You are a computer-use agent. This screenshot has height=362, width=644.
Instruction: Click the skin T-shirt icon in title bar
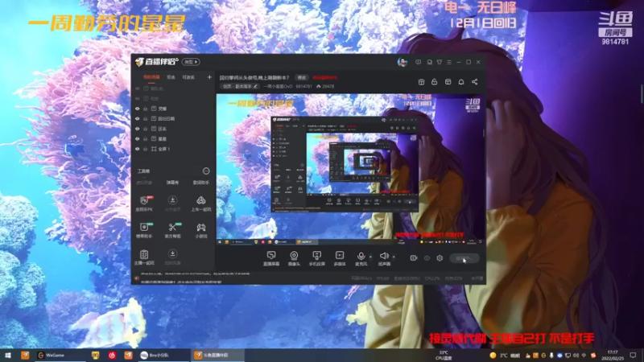click(x=439, y=62)
